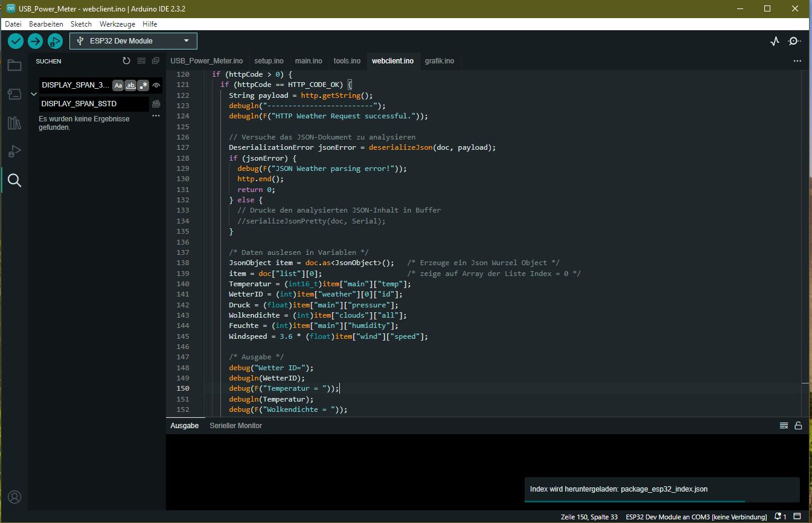This screenshot has width=812, height=523.
Task: Click the 'Windspeed' assignment line
Action: pos(328,336)
